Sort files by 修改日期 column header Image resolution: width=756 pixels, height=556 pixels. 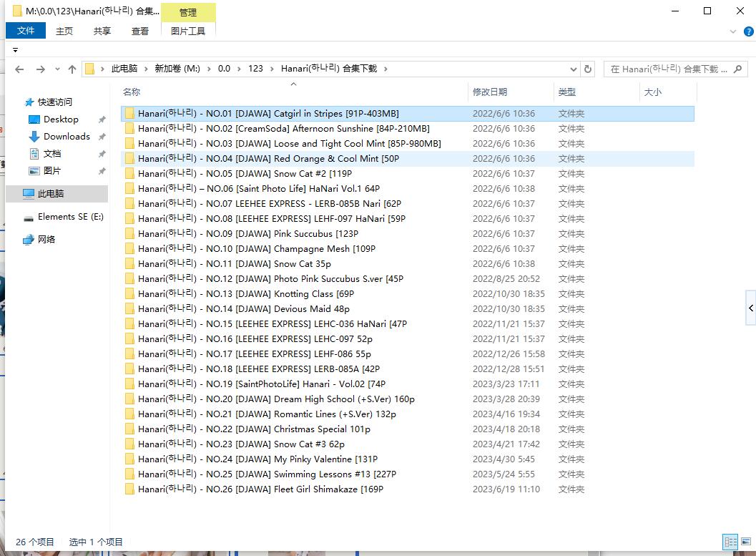(490, 92)
